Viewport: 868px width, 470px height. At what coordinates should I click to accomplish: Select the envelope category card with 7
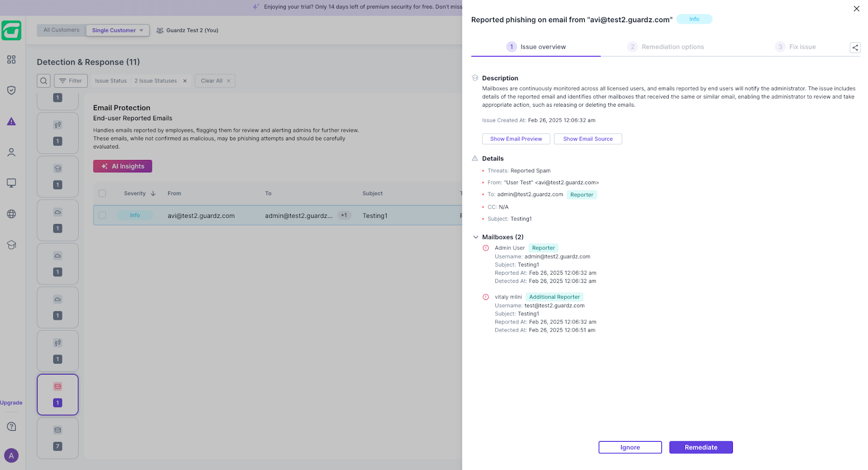coord(58,438)
